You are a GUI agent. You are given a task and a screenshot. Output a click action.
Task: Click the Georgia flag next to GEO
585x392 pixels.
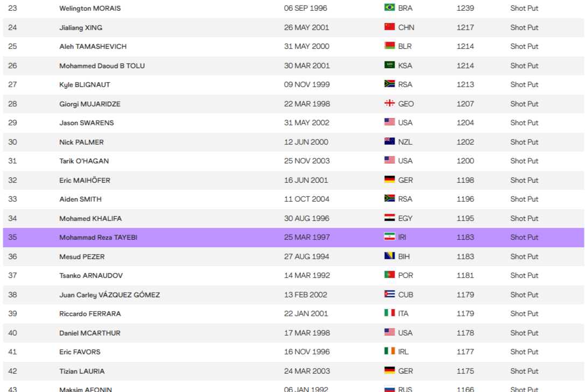pyautogui.click(x=389, y=104)
